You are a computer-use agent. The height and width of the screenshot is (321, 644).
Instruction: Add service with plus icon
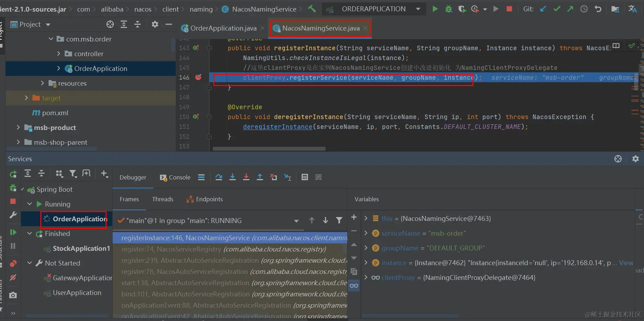[104, 173]
